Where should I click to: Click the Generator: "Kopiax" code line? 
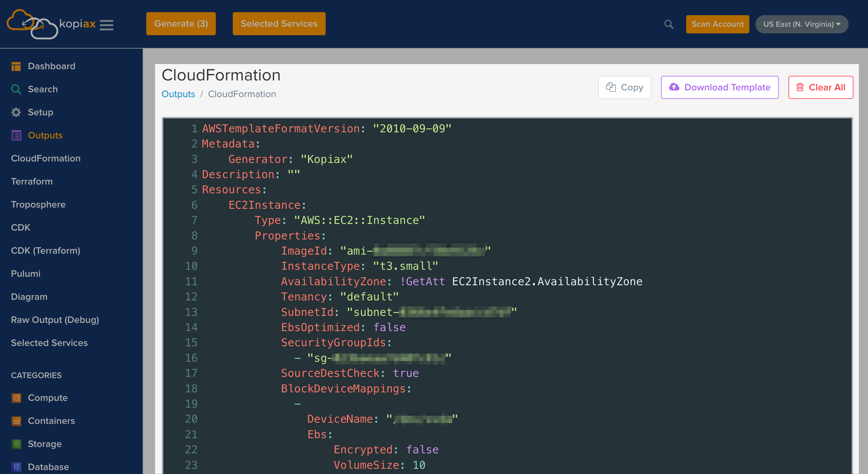click(290, 159)
